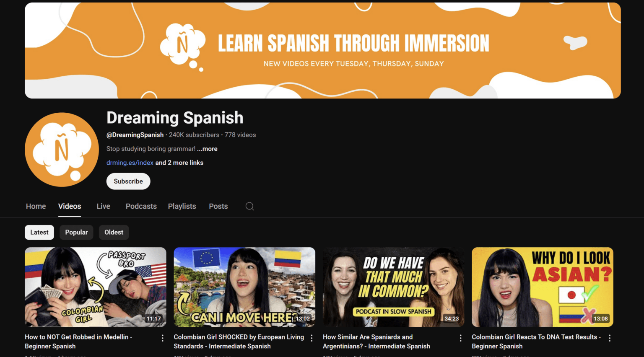Select the Popular filter chip
The height and width of the screenshot is (357, 644).
pos(76,232)
